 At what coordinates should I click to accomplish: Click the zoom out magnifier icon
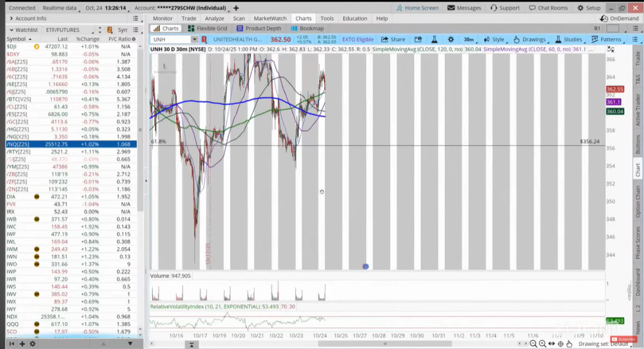click(533, 344)
